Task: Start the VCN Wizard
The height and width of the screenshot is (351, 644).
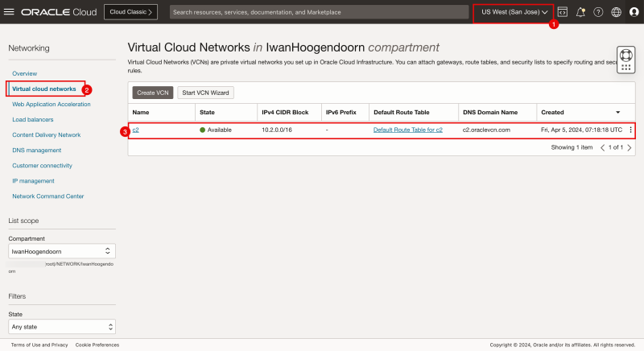Action: tap(204, 93)
